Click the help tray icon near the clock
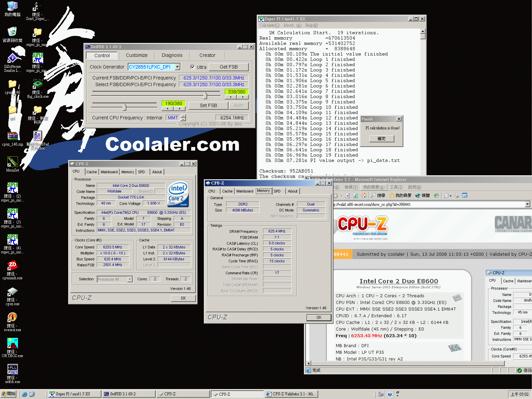This screenshot has width=532, height=399. (x=390, y=394)
